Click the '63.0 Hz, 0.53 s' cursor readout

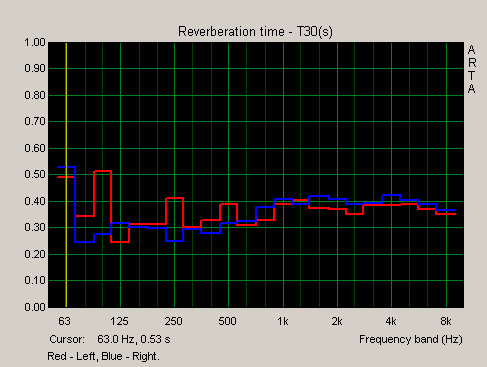134,339
